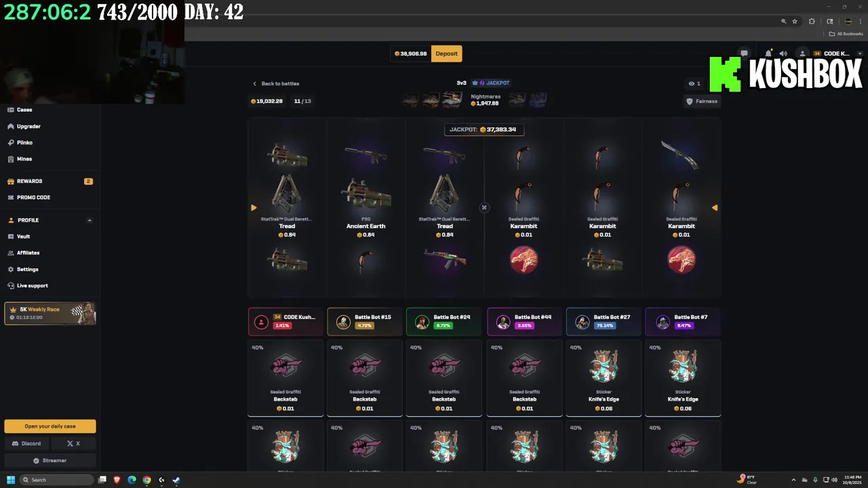Click the viewers eye counter
This screenshot has width=868, height=488.
694,83
